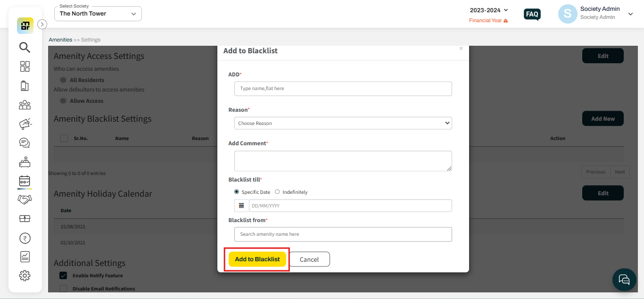Open the helpdesk bell icon in sidebar
This screenshot has width=644, height=299.
(x=25, y=162)
